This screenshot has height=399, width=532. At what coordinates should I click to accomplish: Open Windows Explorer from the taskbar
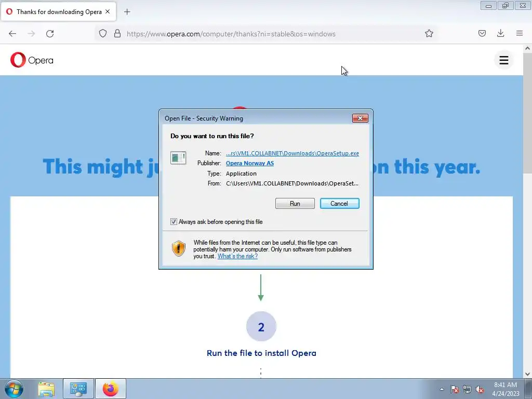[46, 389]
